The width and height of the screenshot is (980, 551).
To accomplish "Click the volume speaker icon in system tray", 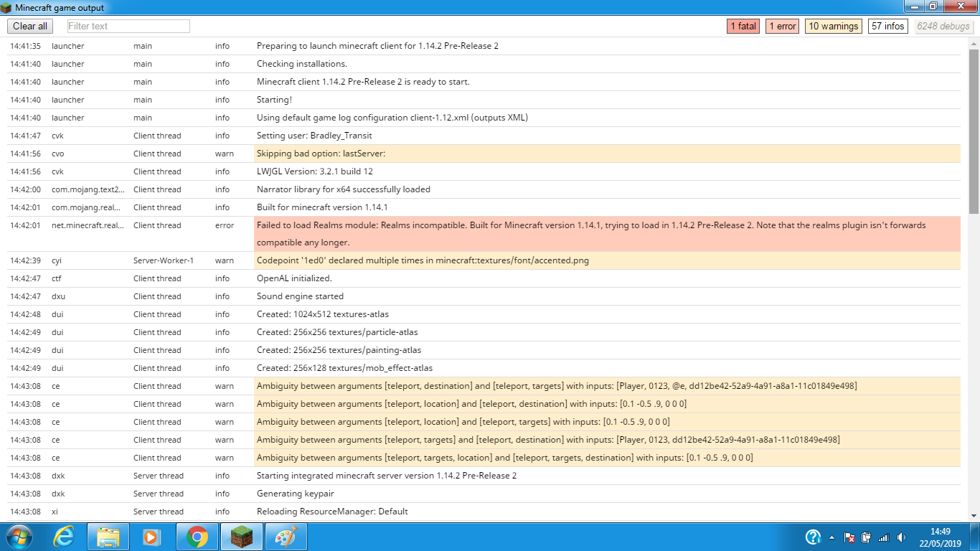I will [901, 537].
